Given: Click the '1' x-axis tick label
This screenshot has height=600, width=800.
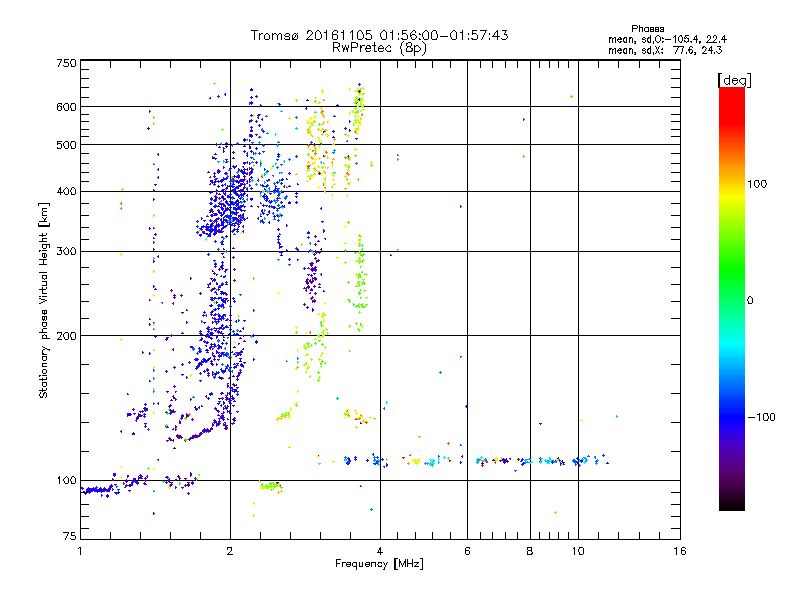Looking at the screenshot, I should click(x=81, y=551).
